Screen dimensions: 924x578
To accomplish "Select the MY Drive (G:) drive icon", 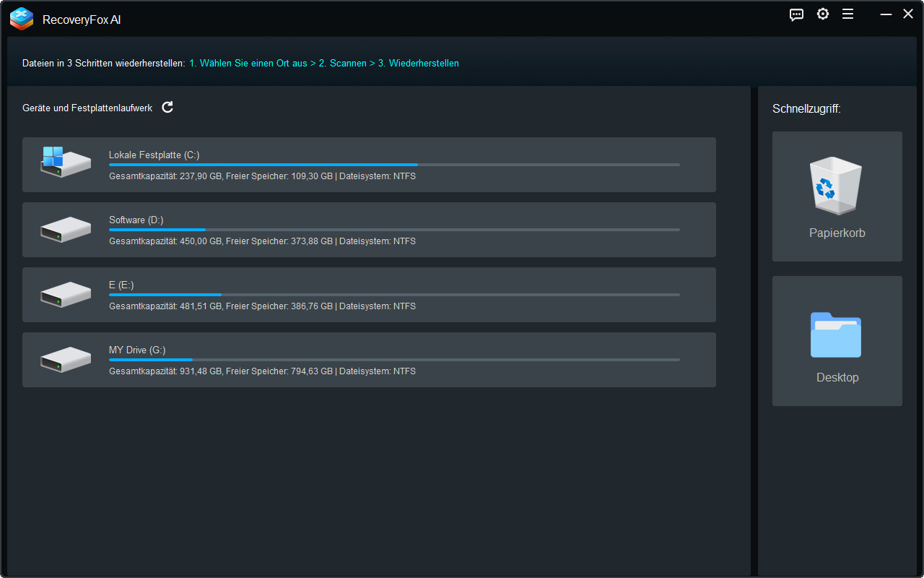I will coord(66,360).
